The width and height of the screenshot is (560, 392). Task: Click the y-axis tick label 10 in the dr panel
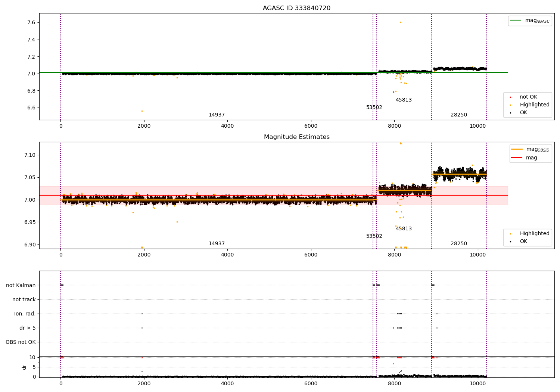click(x=32, y=358)
